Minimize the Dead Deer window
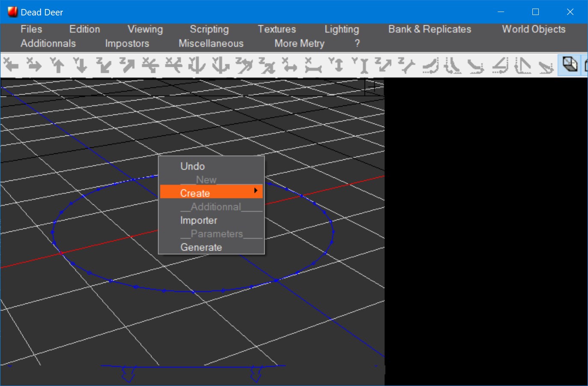The height and width of the screenshot is (386, 588). coord(501,12)
